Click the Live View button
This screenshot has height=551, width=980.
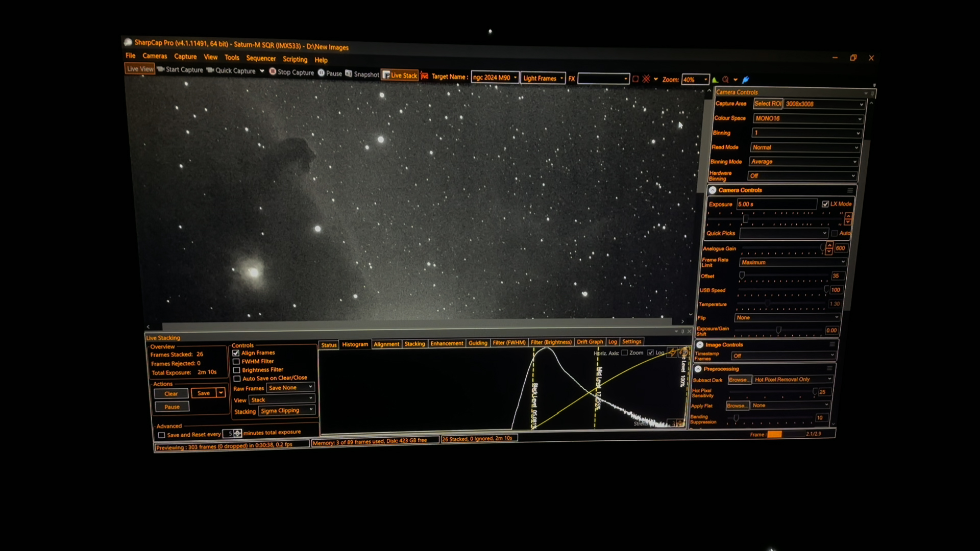tap(140, 69)
